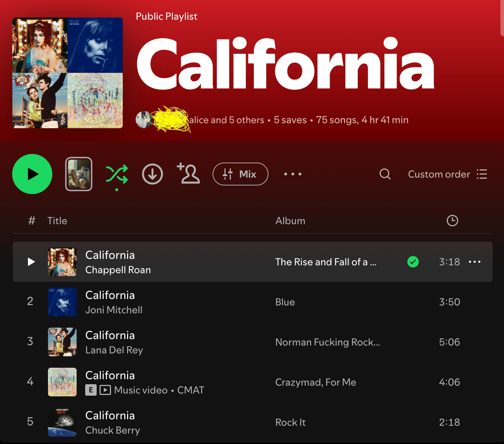Click the '5 saves' text

point(290,120)
